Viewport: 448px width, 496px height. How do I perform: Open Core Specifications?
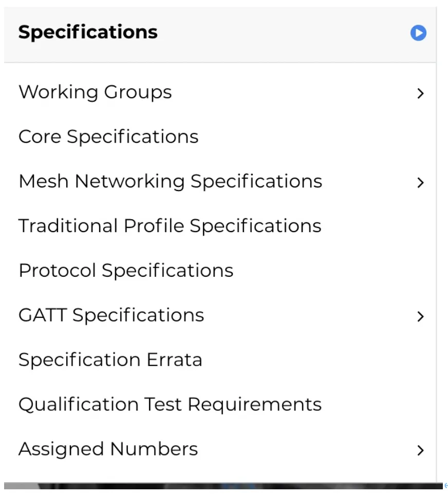tap(108, 137)
